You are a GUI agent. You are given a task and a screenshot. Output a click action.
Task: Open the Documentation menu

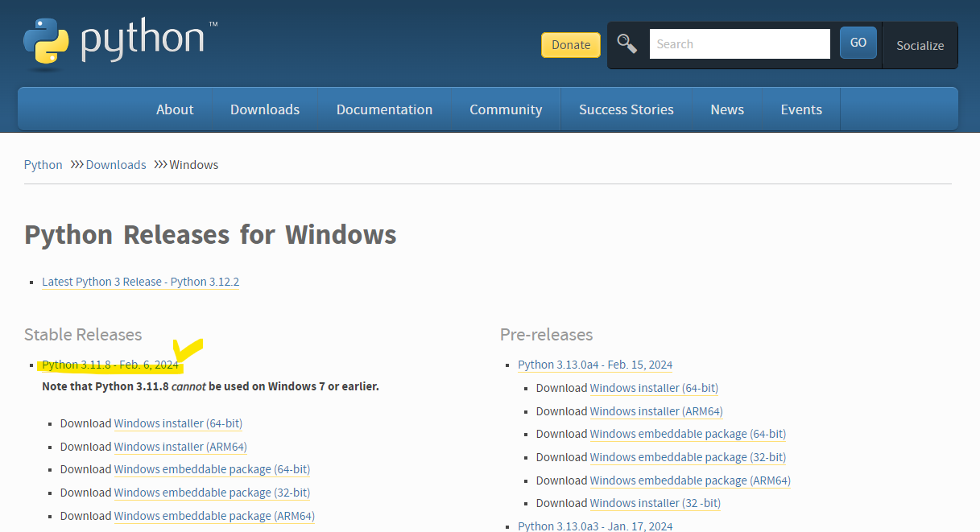tap(384, 109)
